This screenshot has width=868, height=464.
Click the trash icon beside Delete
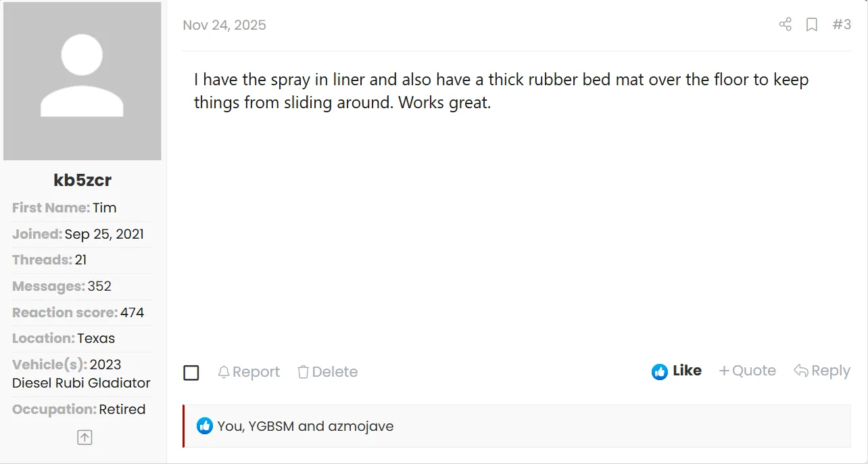click(x=304, y=372)
